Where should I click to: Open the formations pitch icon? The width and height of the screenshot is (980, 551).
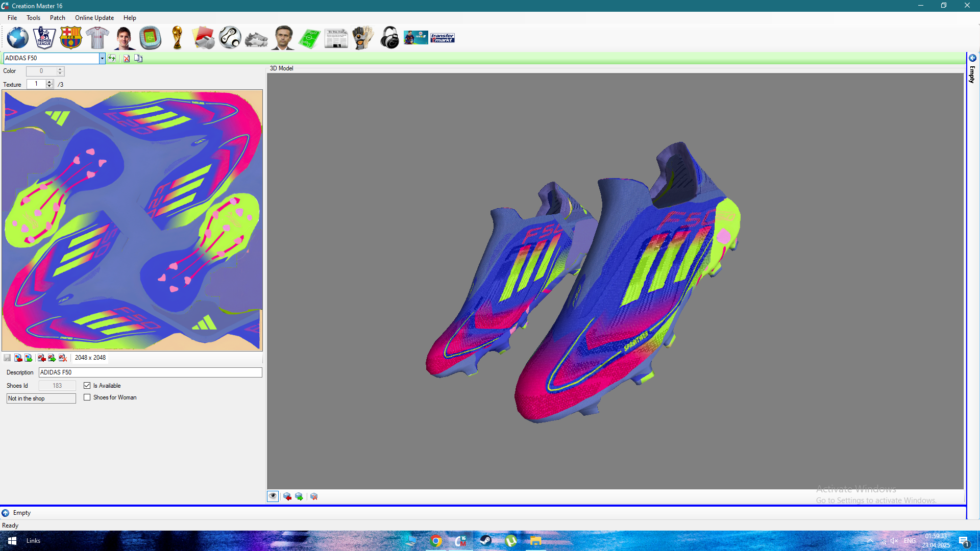click(309, 38)
